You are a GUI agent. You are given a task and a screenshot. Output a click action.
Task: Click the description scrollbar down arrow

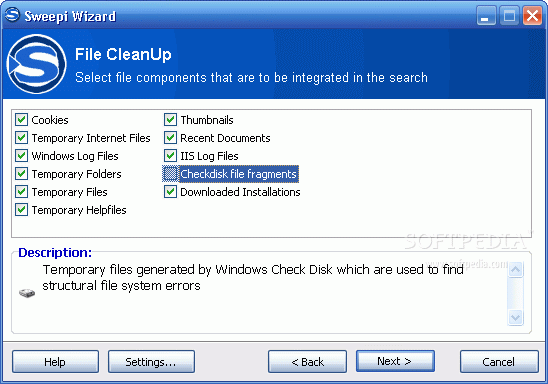[516, 318]
